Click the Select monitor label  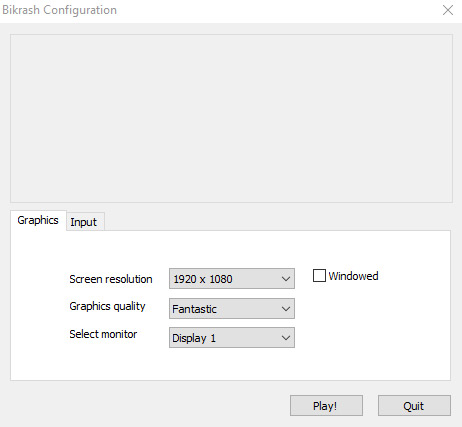103,334
